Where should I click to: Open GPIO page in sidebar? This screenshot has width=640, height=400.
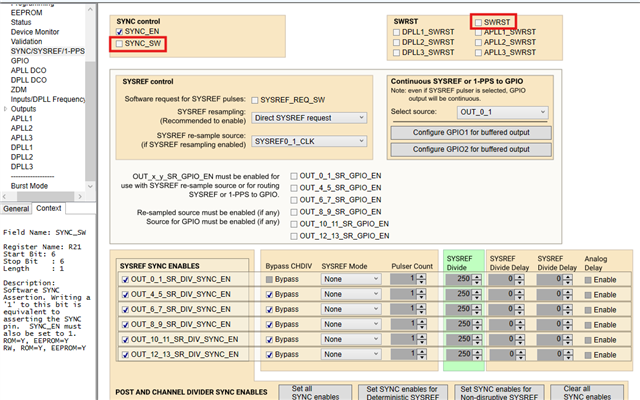[x=20, y=61]
